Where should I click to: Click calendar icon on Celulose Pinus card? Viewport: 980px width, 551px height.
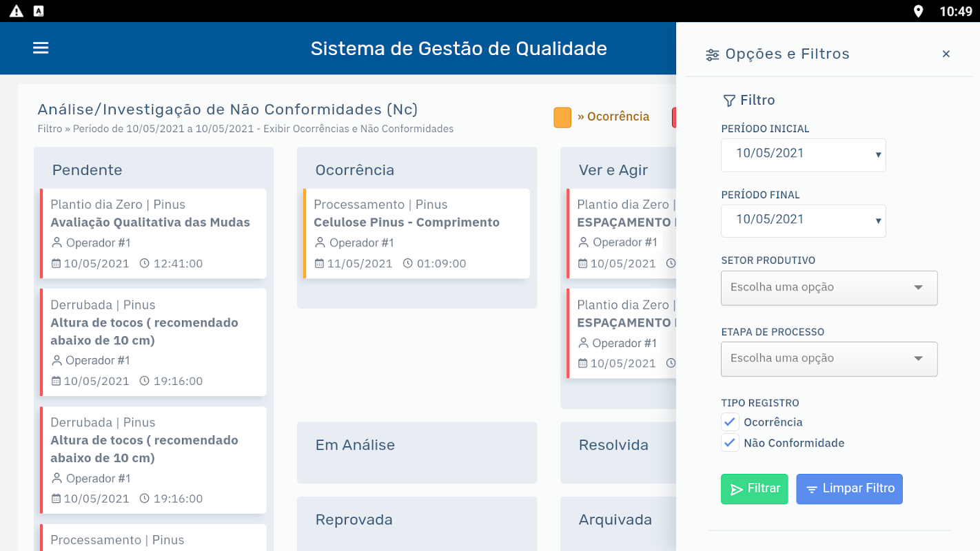coord(319,264)
